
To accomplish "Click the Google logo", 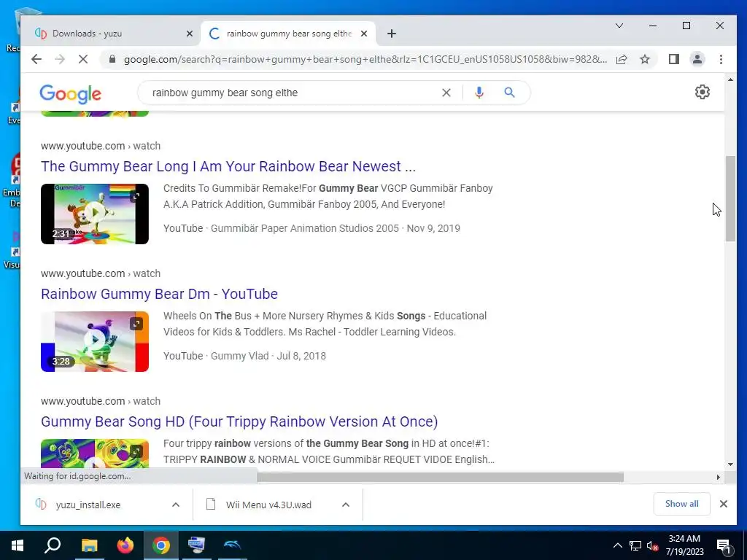I will (71, 94).
